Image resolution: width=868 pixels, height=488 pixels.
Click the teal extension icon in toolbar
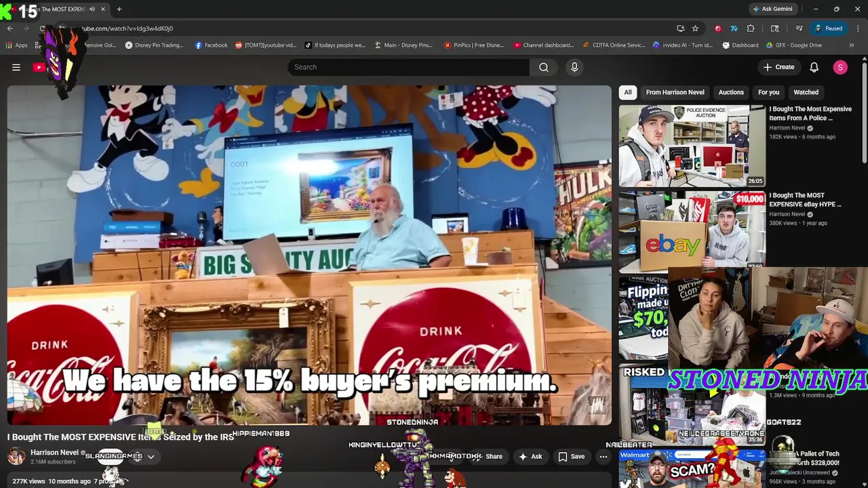tap(734, 28)
